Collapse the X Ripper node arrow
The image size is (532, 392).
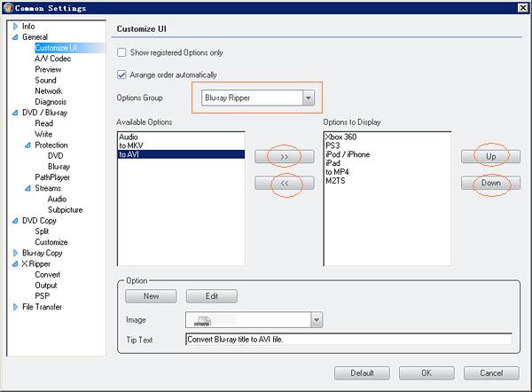pos(15,263)
